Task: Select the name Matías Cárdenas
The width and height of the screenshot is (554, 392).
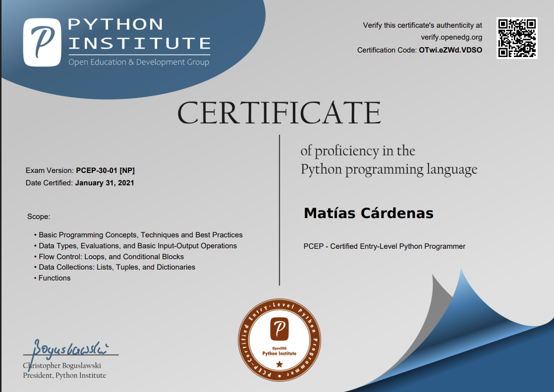Action: tap(369, 213)
